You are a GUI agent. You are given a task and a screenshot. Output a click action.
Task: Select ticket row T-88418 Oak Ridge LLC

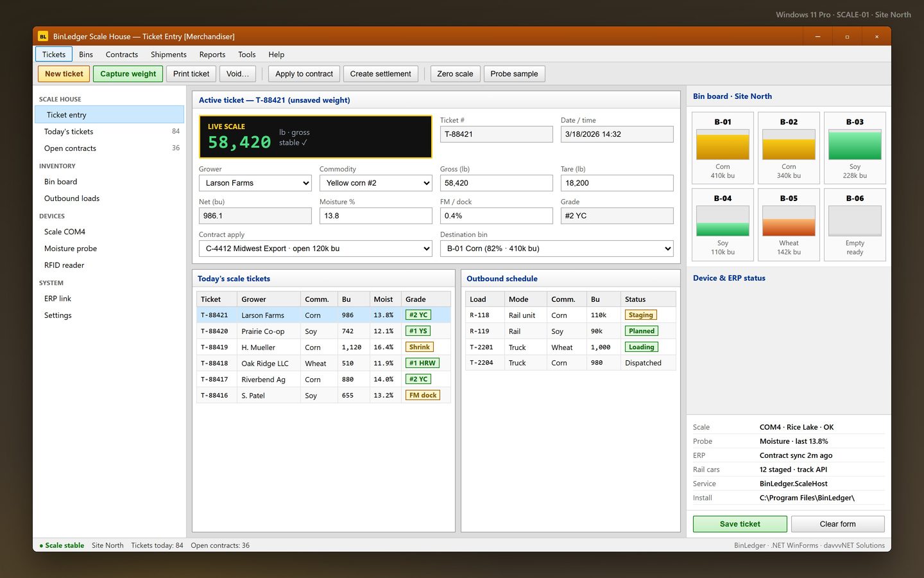click(323, 363)
